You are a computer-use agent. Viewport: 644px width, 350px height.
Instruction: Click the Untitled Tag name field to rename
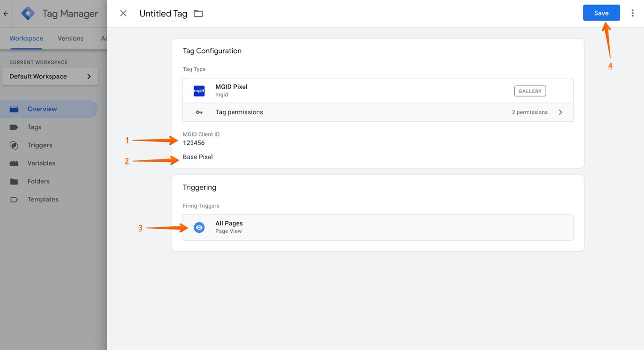163,13
